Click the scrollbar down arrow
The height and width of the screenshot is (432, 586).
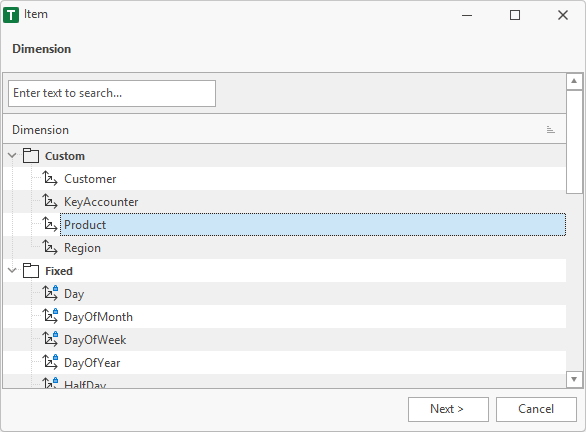pos(574,380)
